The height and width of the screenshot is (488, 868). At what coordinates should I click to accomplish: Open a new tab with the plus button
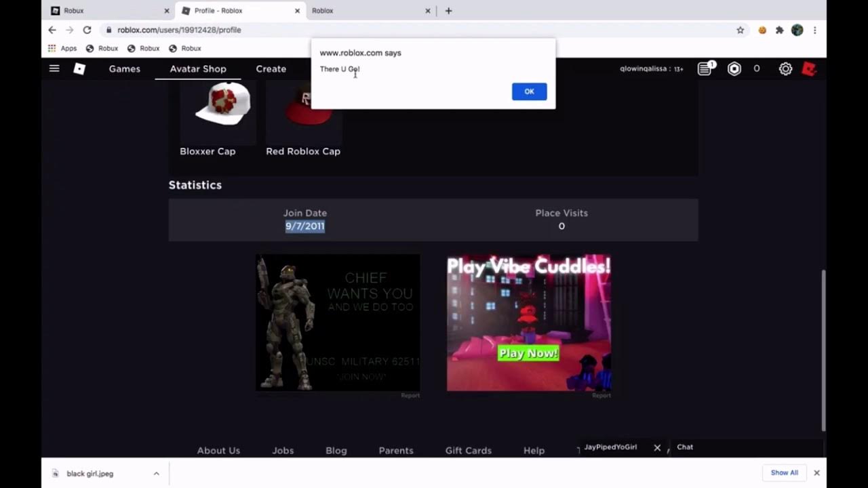click(448, 11)
